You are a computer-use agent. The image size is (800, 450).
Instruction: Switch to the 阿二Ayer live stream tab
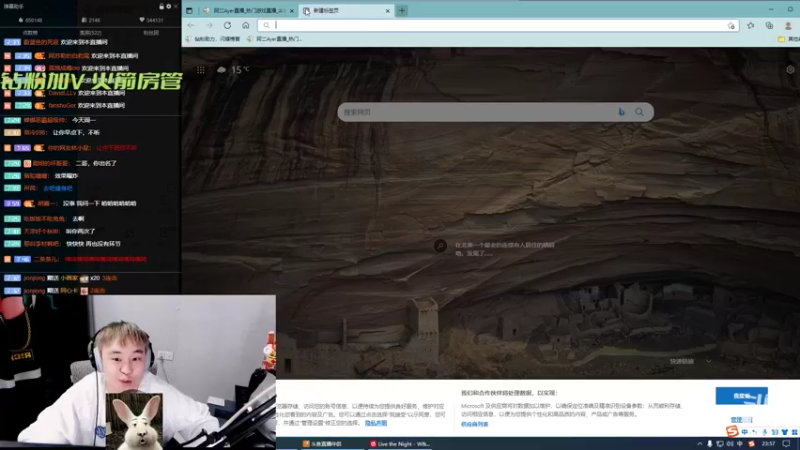point(248,10)
